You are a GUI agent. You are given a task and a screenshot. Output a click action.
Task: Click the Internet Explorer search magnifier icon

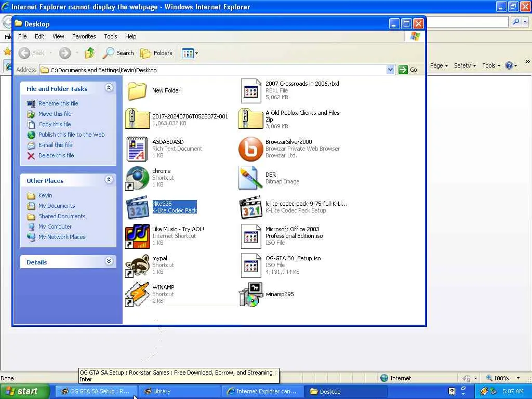516,22
